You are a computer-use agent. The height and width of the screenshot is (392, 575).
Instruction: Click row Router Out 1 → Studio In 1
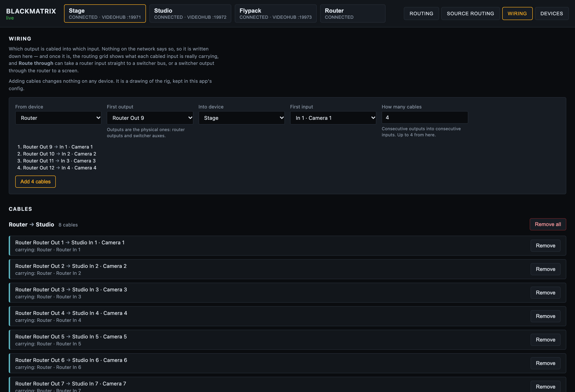click(287, 245)
